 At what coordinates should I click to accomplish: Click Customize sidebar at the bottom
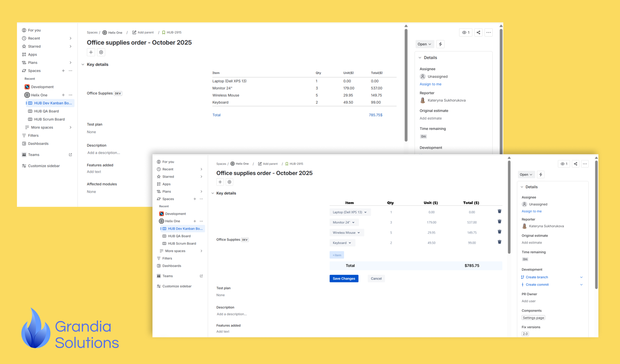point(177,286)
